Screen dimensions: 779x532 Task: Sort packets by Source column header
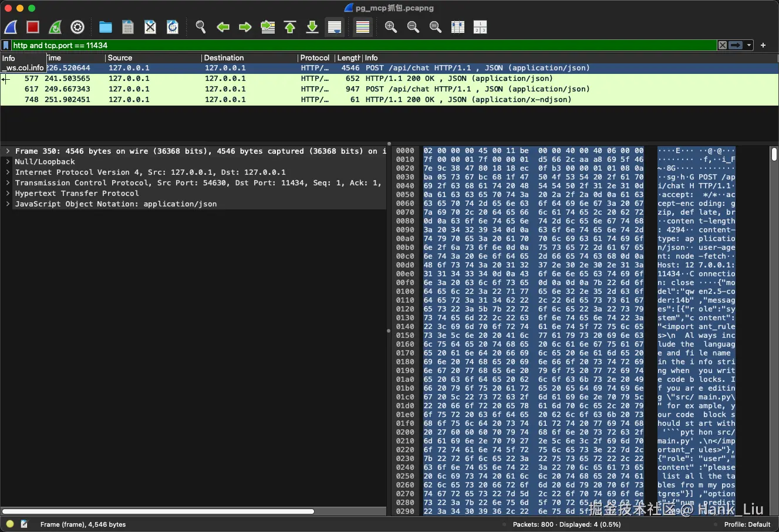[153, 58]
